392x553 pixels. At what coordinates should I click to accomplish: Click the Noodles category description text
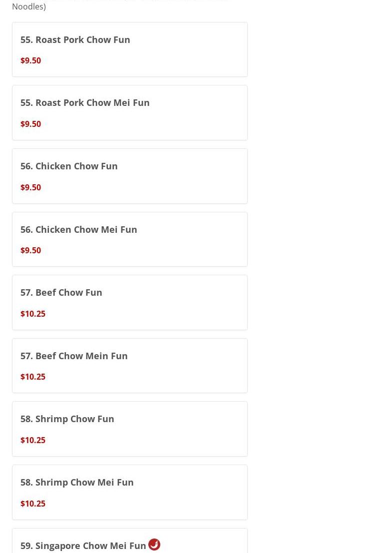coord(29,6)
